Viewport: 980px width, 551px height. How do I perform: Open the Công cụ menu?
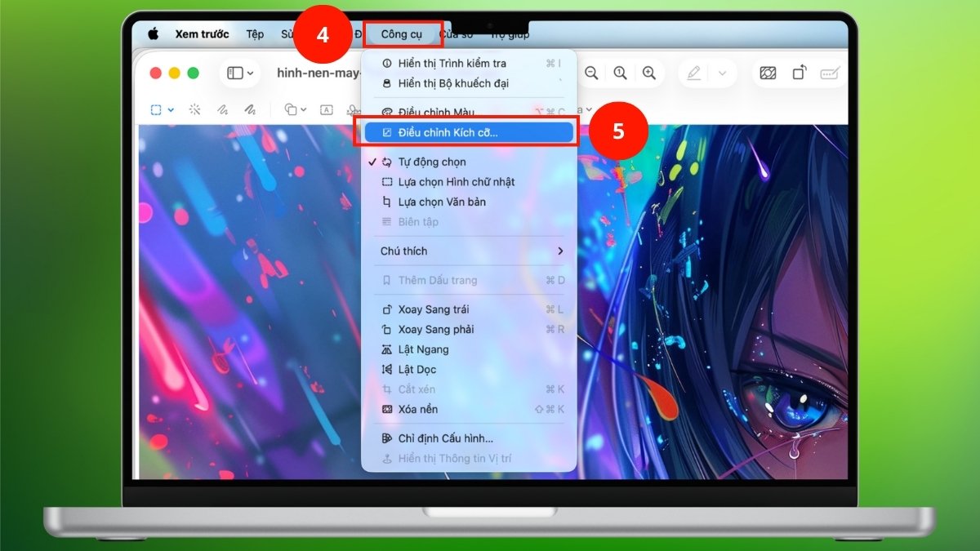point(402,33)
